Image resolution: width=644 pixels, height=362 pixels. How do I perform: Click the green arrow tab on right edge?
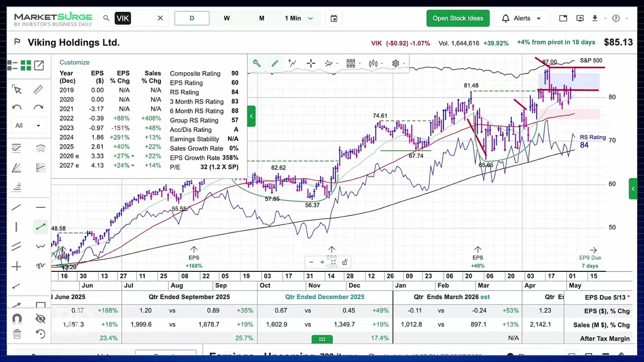(x=633, y=189)
